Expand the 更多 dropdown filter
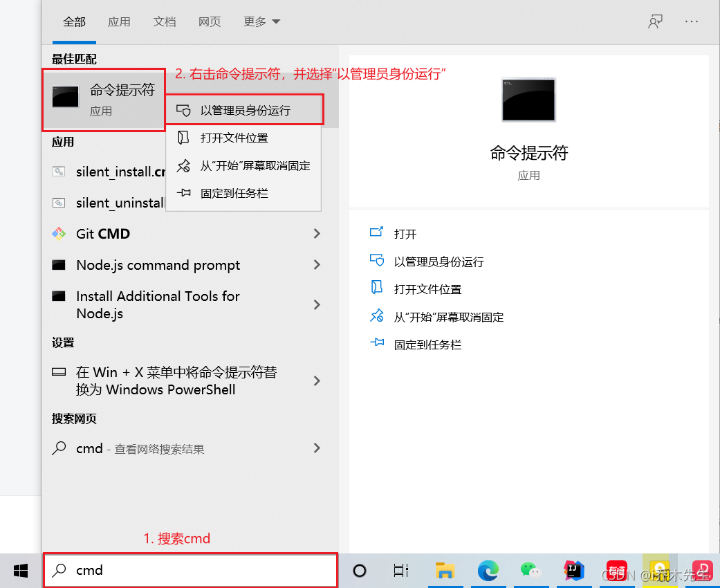 [262, 21]
